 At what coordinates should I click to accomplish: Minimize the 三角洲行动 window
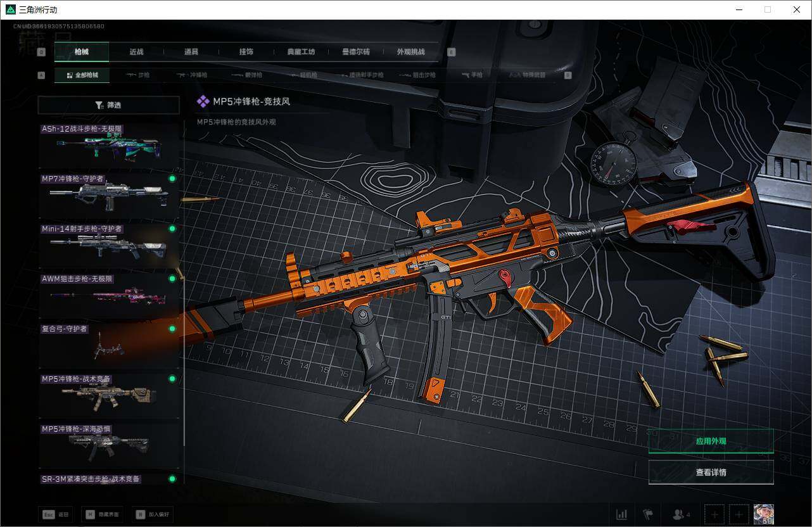click(739, 10)
